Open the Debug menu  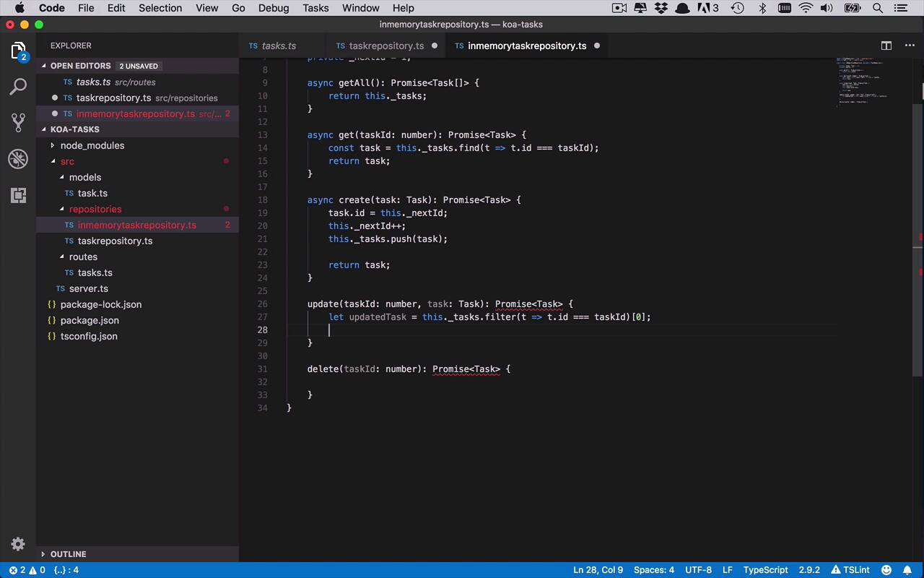coord(274,8)
